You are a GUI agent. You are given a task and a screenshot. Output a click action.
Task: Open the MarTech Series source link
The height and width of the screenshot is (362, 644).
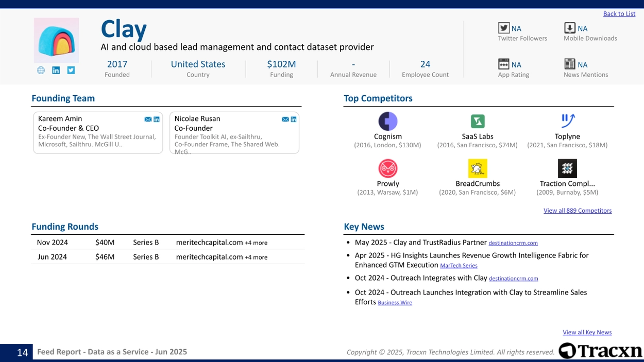[459, 266]
